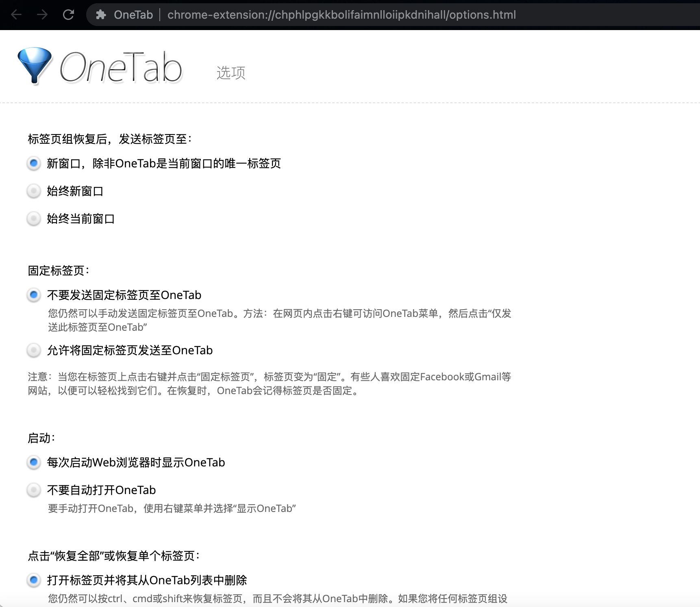Screen dimensions: 700x607
Task: Click the 固定标签页 section heading
Action: [x=59, y=271]
